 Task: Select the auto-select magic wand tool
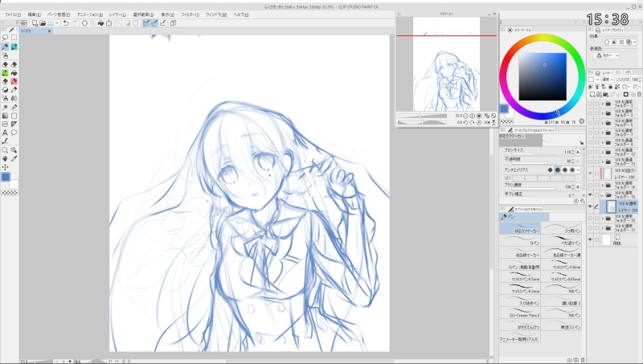(5, 108)
